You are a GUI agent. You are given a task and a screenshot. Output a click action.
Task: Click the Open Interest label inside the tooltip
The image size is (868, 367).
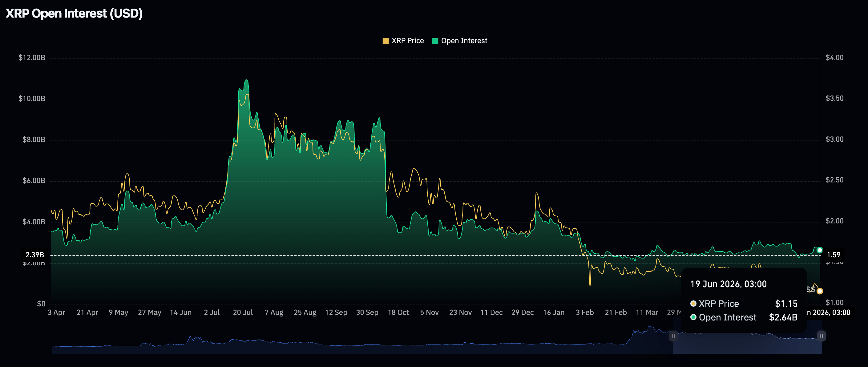(x=728, y=317)
